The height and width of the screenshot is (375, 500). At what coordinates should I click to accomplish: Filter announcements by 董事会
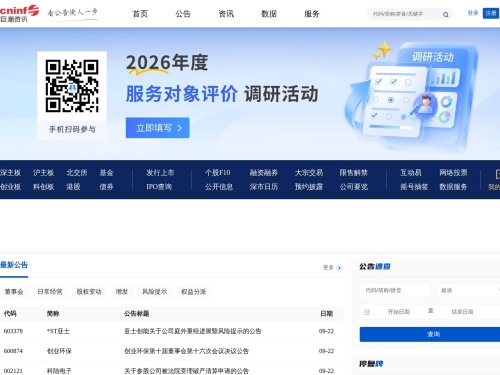14,292
